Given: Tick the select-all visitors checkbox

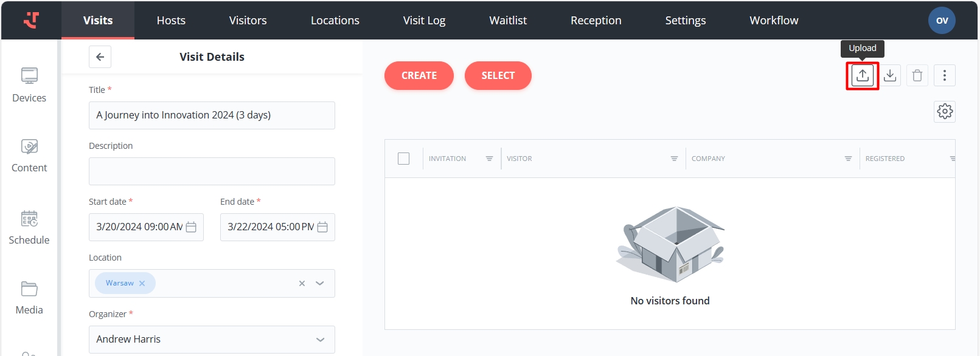Looking at the screenshot, I should pyautogui.click(x=403, y=159).
